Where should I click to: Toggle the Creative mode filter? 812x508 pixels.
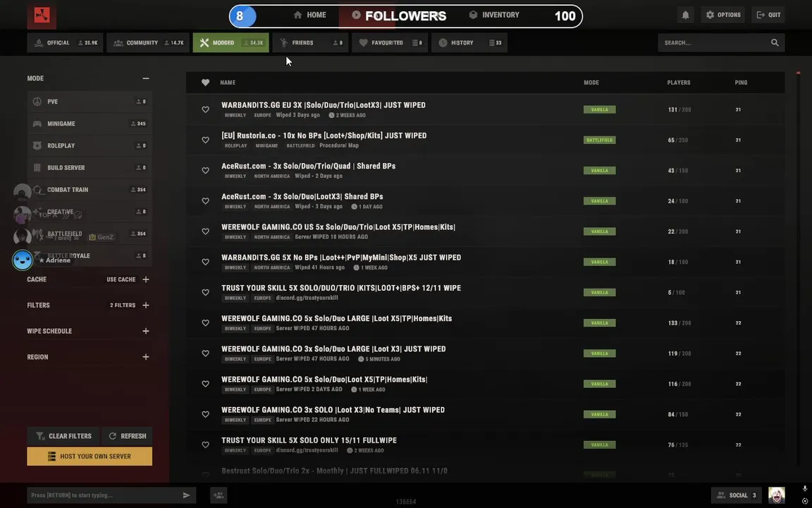point(90,212)
